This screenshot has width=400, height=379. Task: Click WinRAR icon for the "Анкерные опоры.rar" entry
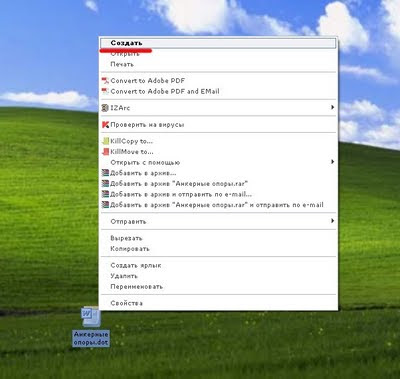coord(105,183)
